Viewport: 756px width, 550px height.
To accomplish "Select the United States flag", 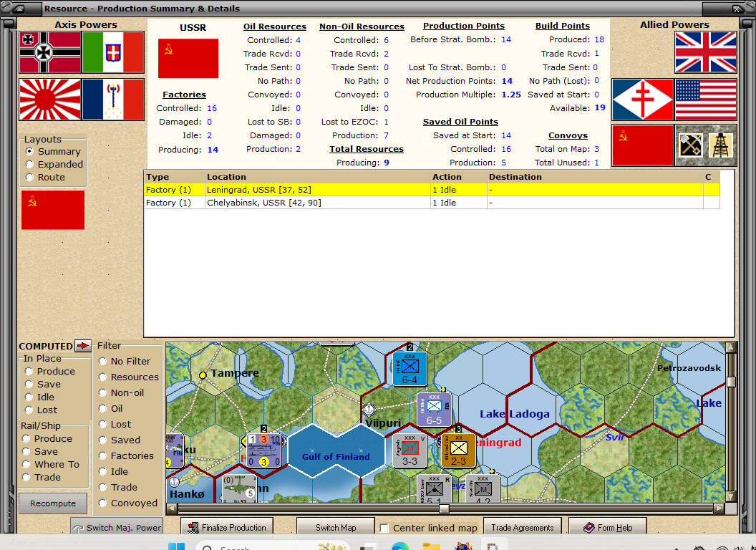I will point(706,100).
